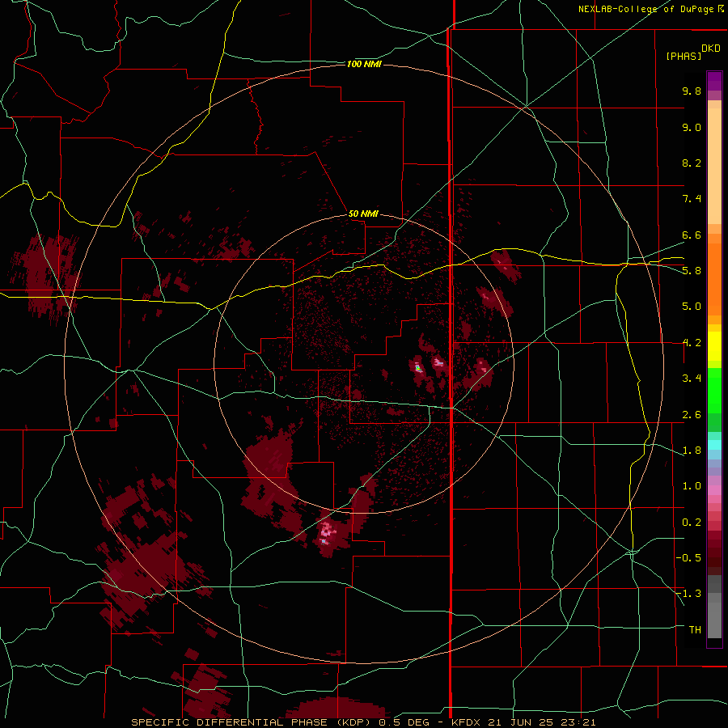Click the 2.6 scale value

692,415
